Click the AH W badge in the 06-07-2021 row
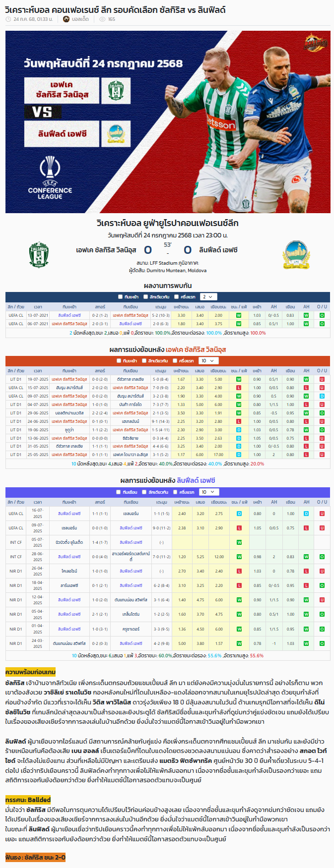334x868 pixels. (x=306, y=324)
